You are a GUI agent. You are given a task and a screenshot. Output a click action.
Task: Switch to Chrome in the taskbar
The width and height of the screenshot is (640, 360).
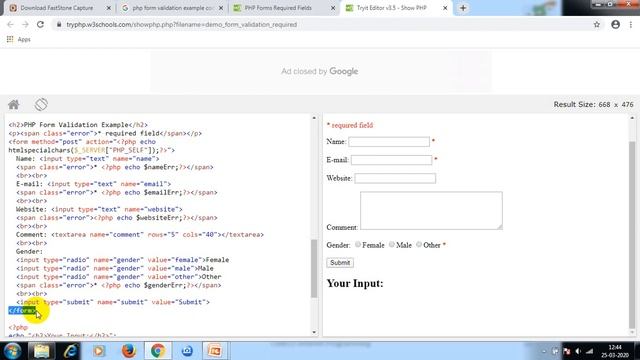pyautogui.click(x=158, y=351)
